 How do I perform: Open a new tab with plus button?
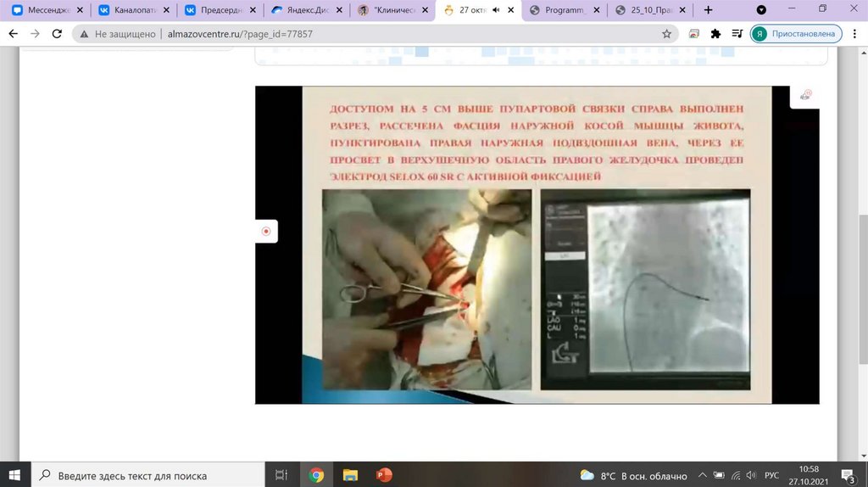[x=709, y=10]
